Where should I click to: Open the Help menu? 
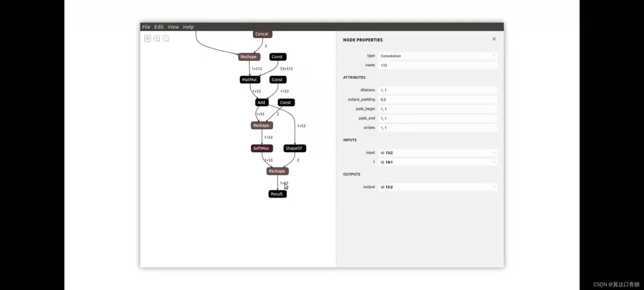[x=188, y=27]
